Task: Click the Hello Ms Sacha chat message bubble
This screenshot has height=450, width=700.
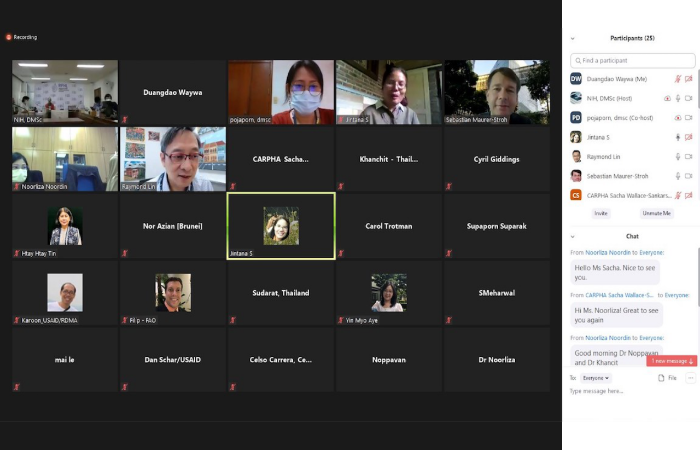Action: pyautogui.click(x=615, y=272)
